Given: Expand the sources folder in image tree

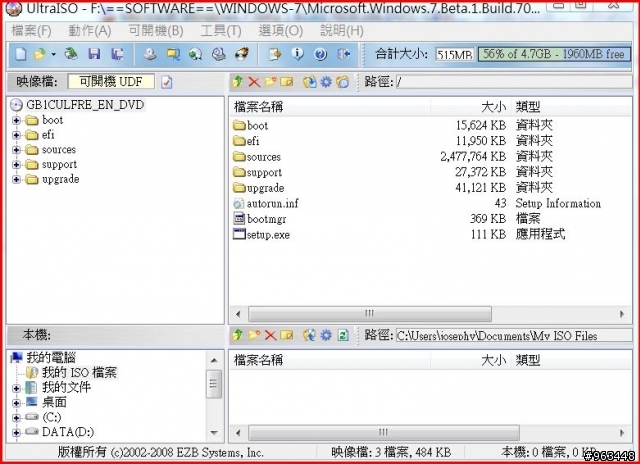Looking at the screenshot, I should point(16,150).
